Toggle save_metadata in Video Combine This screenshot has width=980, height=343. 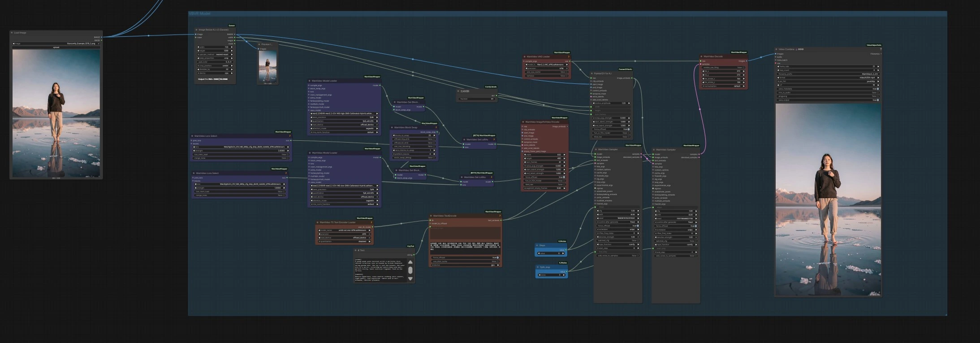coord(828,89)
